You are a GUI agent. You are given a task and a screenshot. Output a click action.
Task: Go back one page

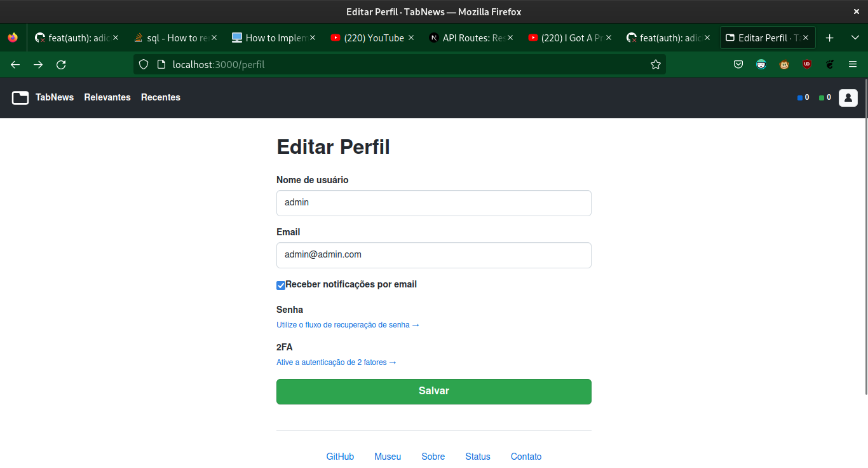15,64
